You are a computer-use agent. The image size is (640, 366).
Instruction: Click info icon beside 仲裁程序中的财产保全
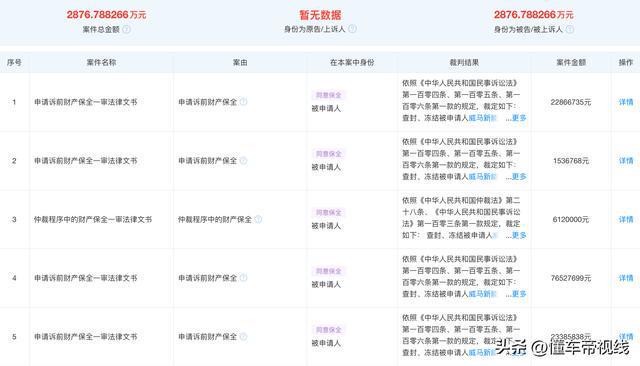(258, 219)
